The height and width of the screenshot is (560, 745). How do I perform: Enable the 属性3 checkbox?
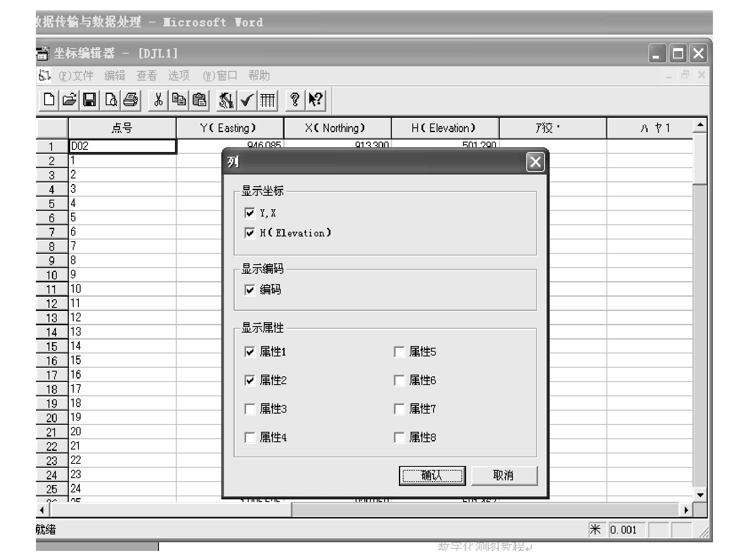coord(249,409)
